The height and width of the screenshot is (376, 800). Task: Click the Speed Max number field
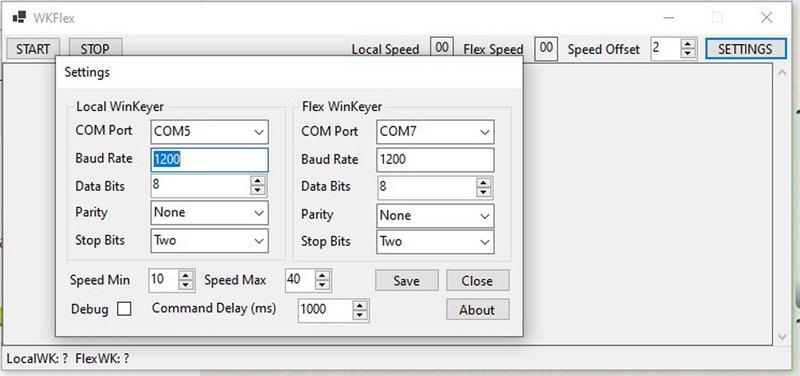click(301, 280)
